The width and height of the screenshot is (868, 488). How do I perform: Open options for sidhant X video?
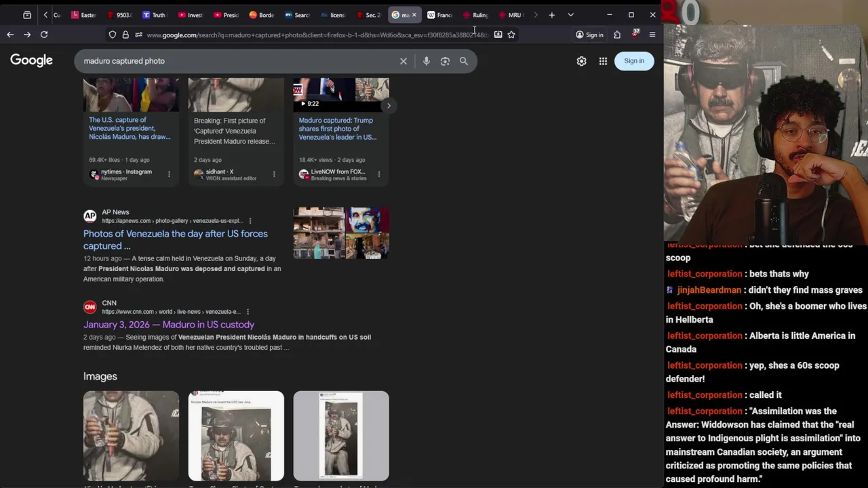(274, 174)
